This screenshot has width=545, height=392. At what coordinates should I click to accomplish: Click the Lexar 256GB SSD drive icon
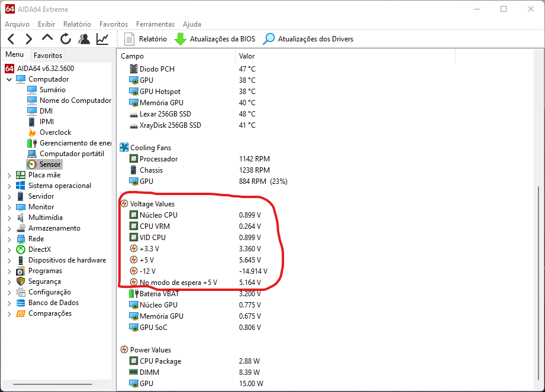(134, 115)
